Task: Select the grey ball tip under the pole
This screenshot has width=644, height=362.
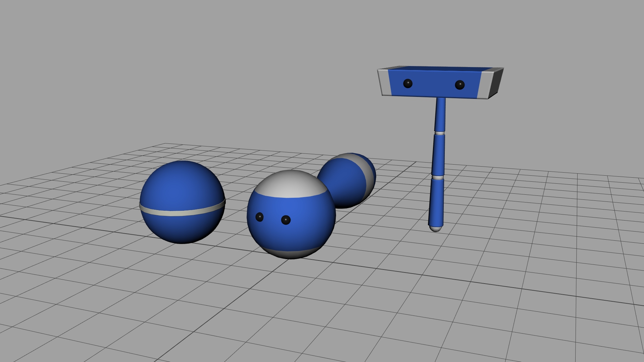Action: [435, 229]
